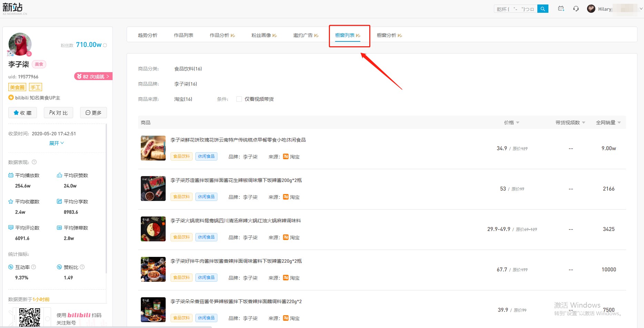Click the bilibili follow QR code
The image size is (644, 328).
coord(30,317)
